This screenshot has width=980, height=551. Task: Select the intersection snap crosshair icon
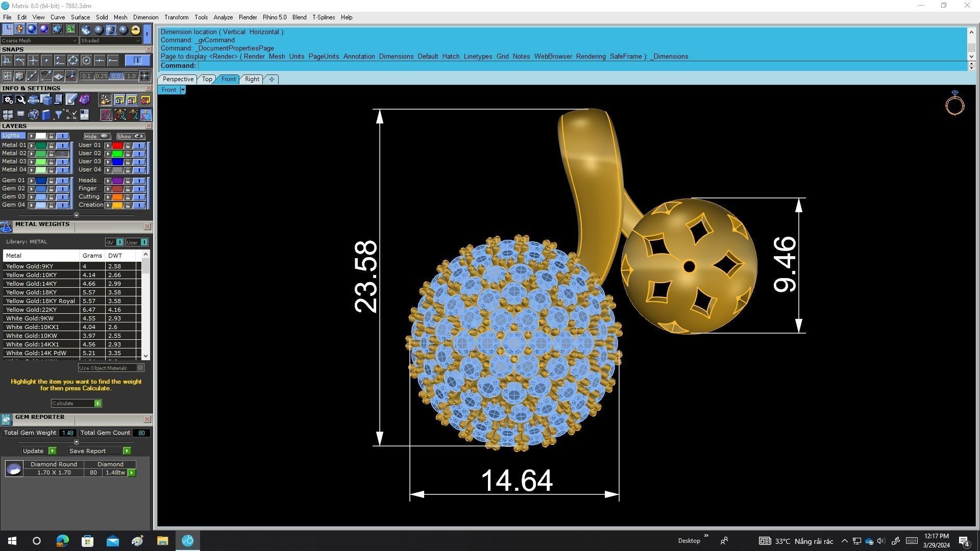tap(33, 61)
